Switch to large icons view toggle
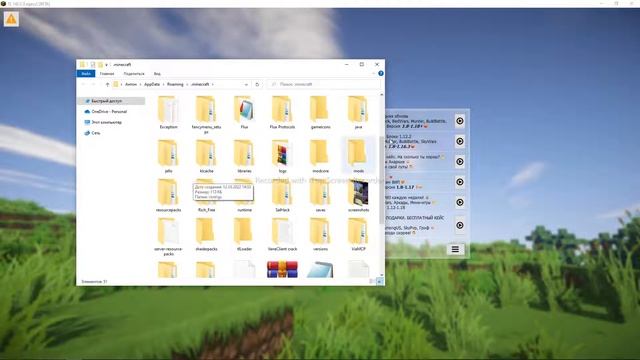Screen dimensions: 640x360 379,281
